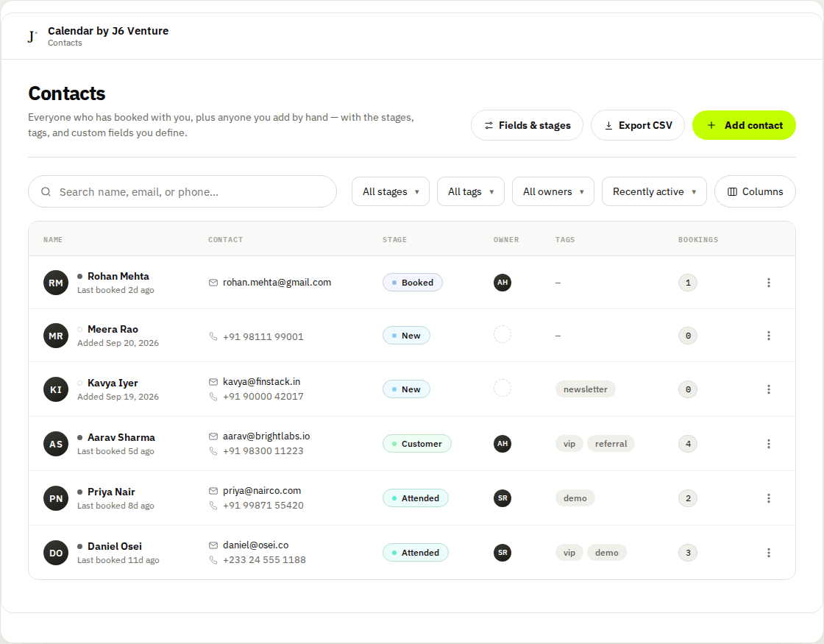Screen dimensions: 824x644
Task: Sort by the BOOKINGS column header
Action: (698, 240)
